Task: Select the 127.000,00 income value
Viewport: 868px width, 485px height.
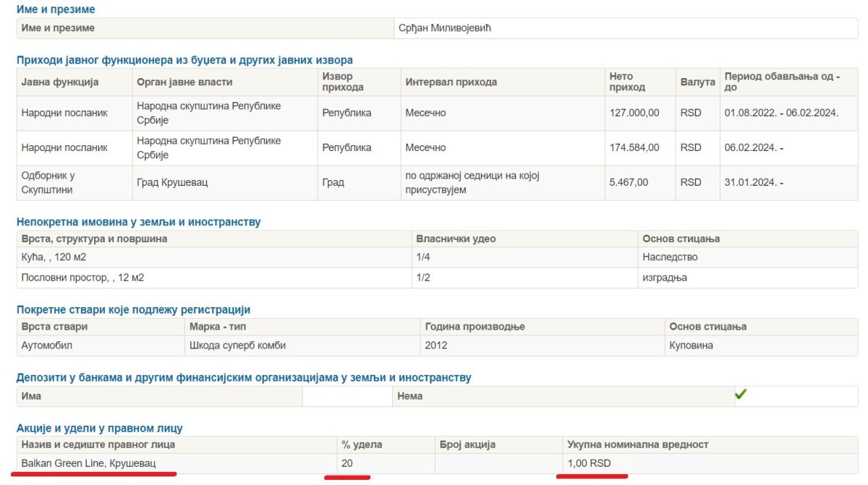Action: (x=634, y=113)
